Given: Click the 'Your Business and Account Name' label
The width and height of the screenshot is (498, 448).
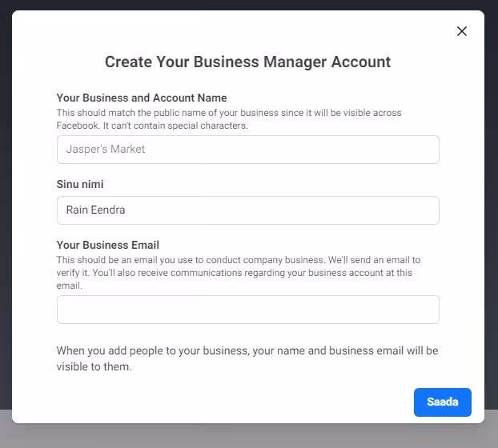Looking at the screenshot, I should point(142,98).
